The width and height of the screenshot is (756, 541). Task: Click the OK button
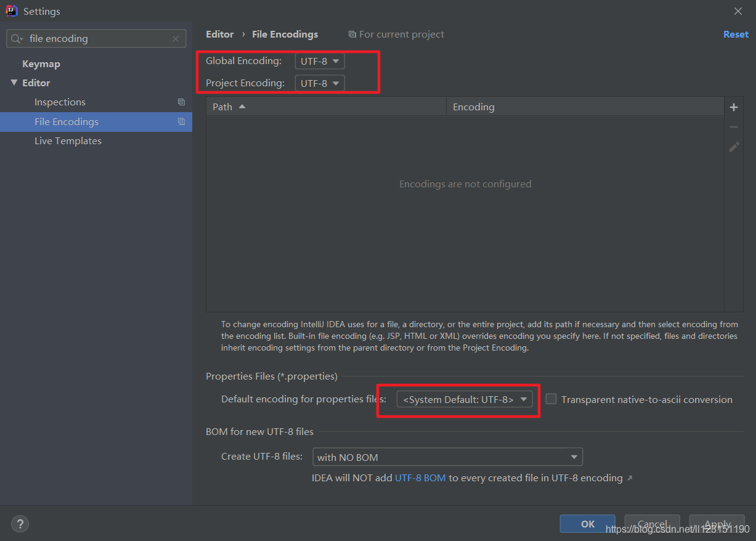(588, 524)
